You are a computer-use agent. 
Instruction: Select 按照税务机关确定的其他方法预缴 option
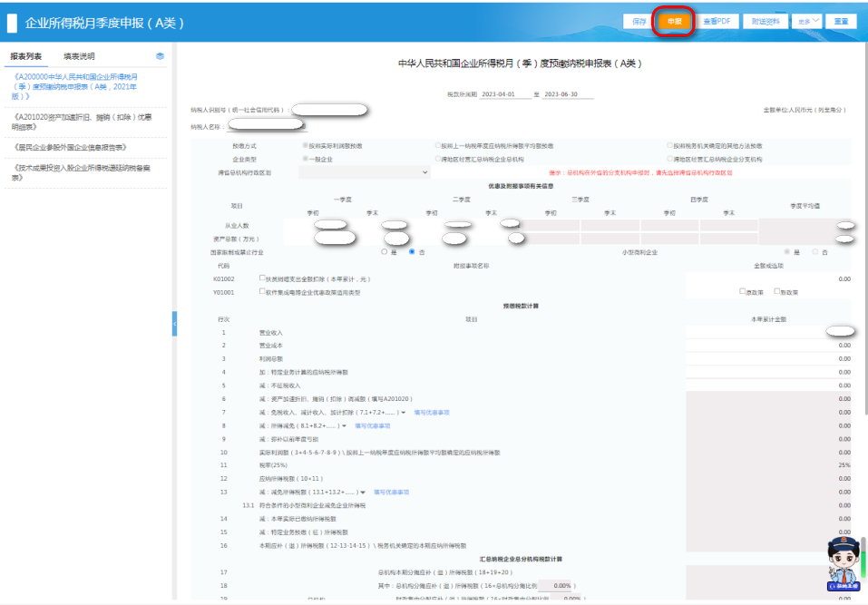click(670, 145)
